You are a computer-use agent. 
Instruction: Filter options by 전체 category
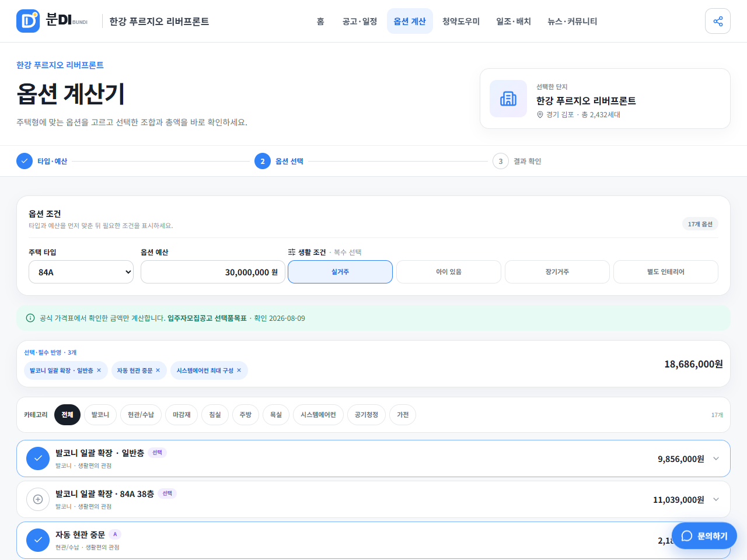67,415
